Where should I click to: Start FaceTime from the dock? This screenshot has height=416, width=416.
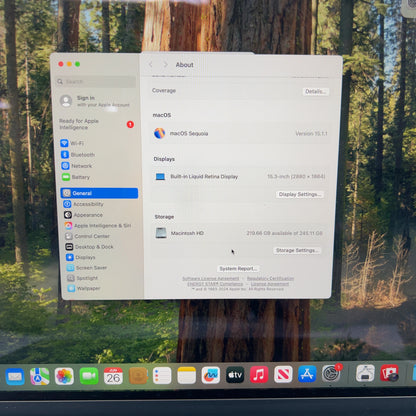[x=89, y=376]
